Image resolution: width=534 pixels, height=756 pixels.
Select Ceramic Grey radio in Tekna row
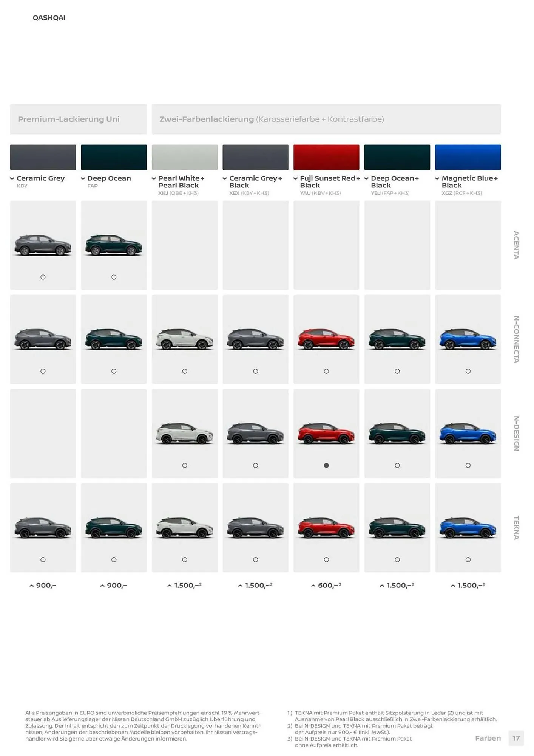43,559
